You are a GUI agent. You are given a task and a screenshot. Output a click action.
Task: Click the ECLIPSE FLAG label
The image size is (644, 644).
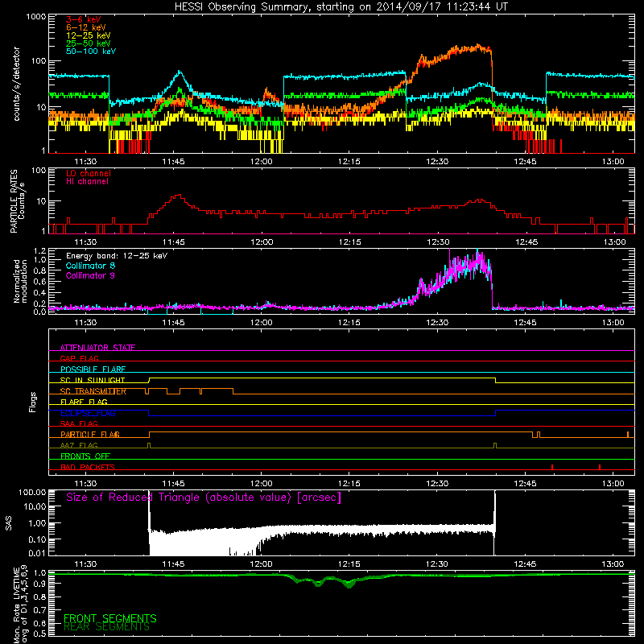click(x=88, y=413)
